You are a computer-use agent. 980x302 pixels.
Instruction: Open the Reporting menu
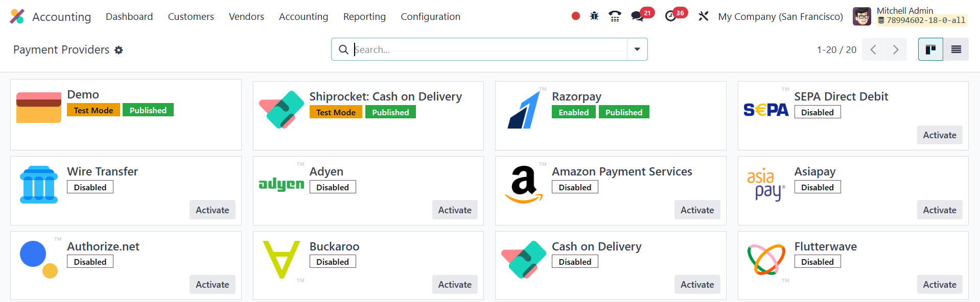364,16
